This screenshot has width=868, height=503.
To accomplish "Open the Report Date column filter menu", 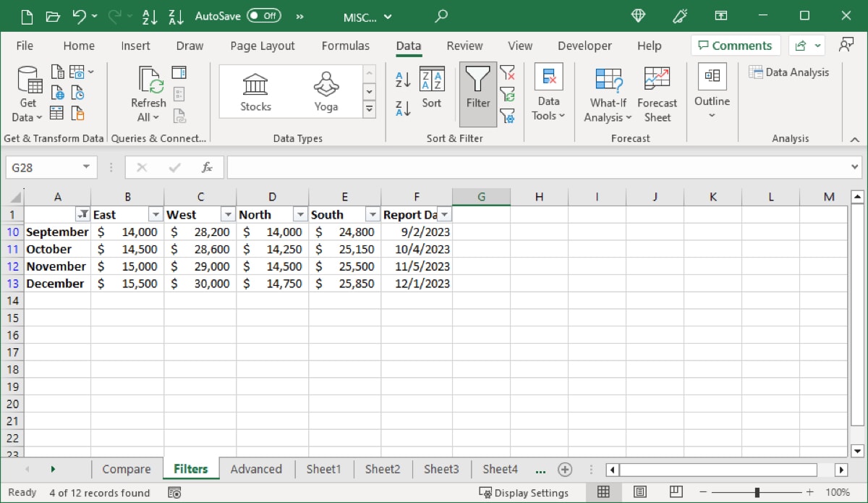I will pyautogui.click(x=444, y=214).
